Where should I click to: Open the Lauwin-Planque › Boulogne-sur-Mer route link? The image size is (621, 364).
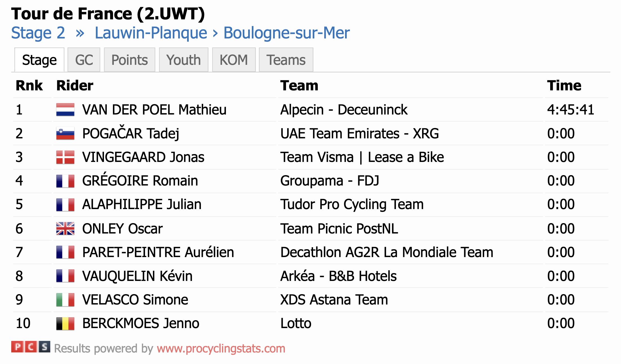(222, 33)
